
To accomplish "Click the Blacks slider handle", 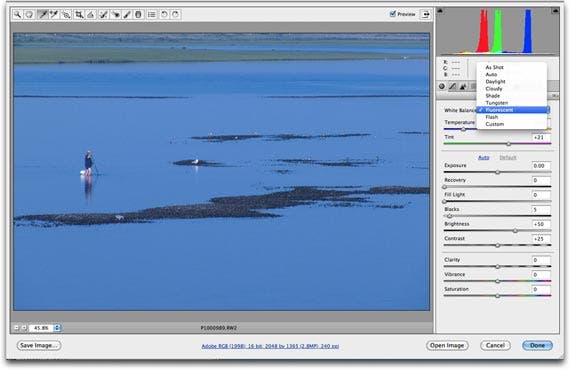I will point(450,216).
